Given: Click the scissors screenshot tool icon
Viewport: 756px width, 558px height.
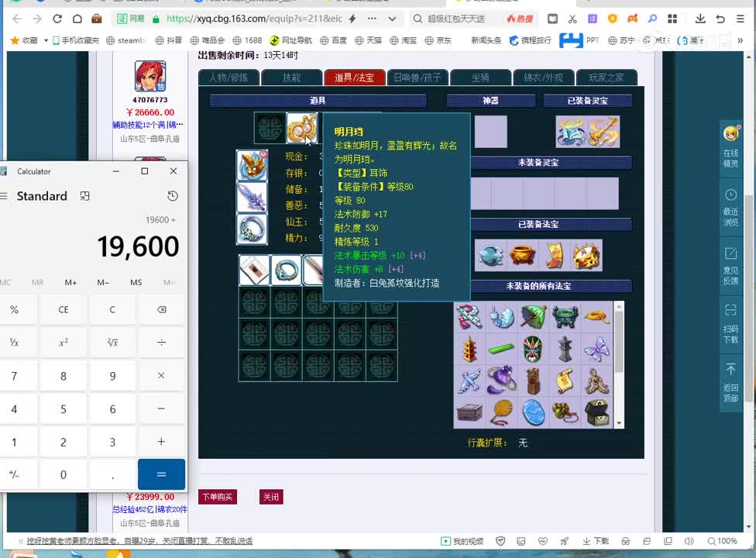Looking at the screenshot, I should (x=572, y=19).
